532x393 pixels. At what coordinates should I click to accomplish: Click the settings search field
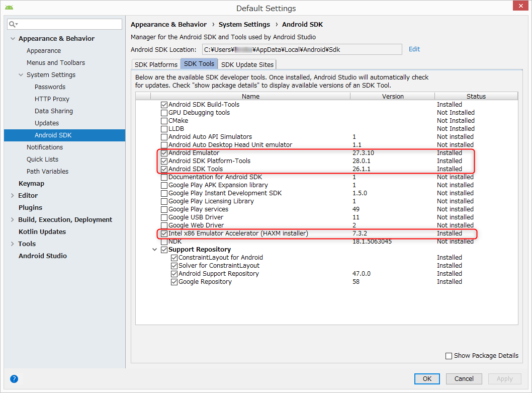64,24
